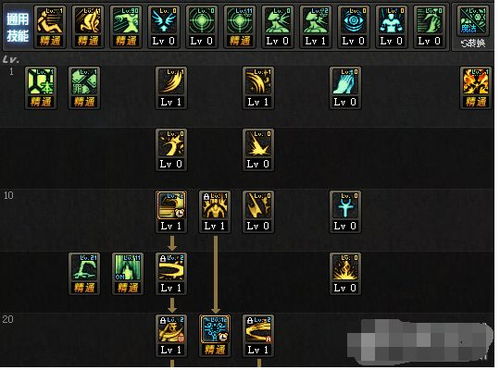Screen dimensions: 500x370
Task: Click the fire skill icon marked 精通
Action: (476, 88)
